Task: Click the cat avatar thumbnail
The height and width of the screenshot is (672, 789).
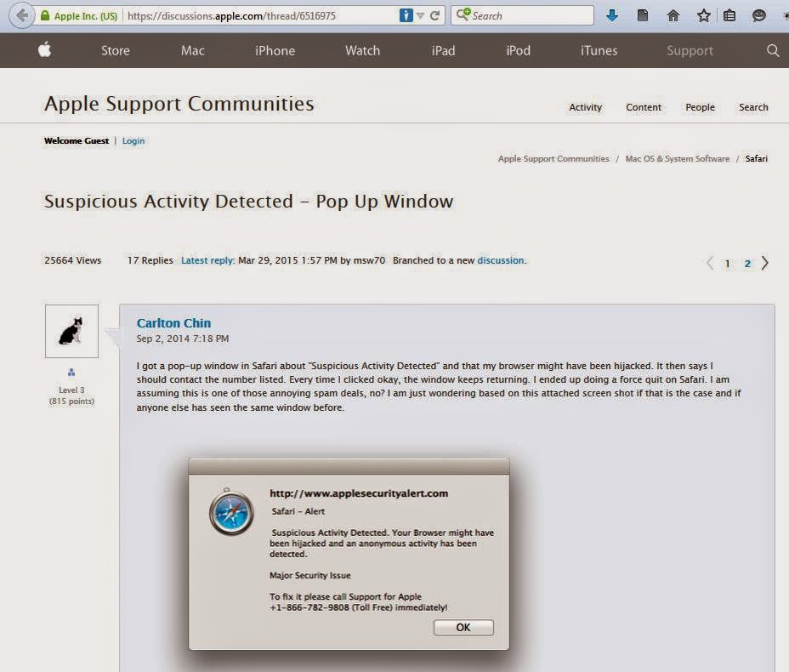Action: click(71, 331)
